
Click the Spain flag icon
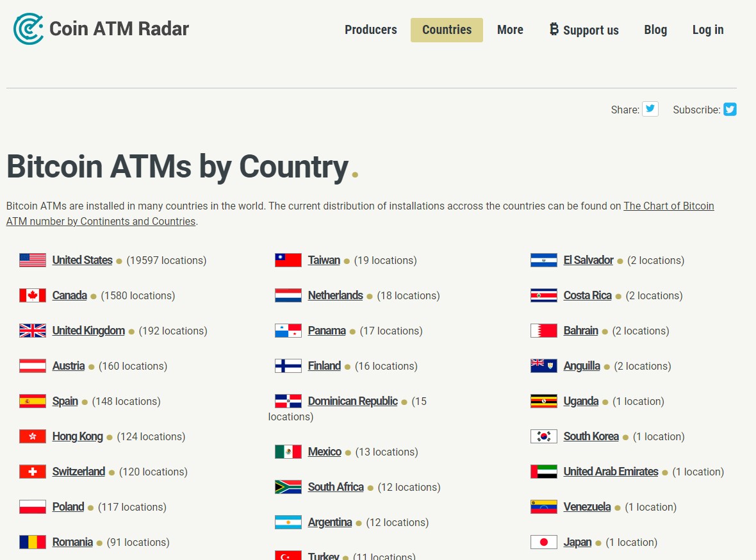(x=33, y=401)
